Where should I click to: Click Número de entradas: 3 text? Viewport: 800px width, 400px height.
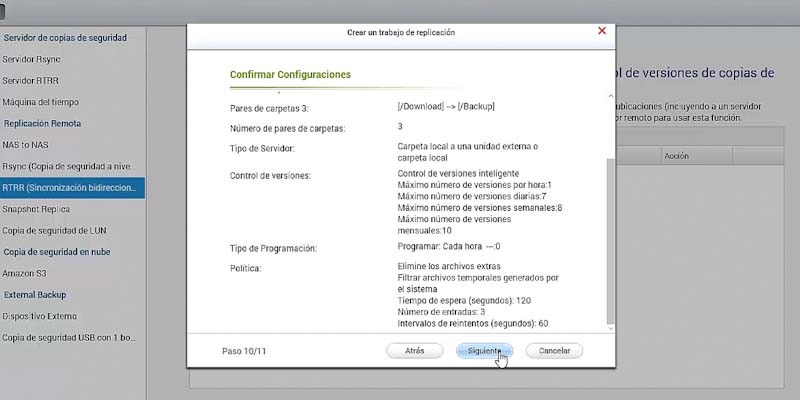tap(441, 312)
